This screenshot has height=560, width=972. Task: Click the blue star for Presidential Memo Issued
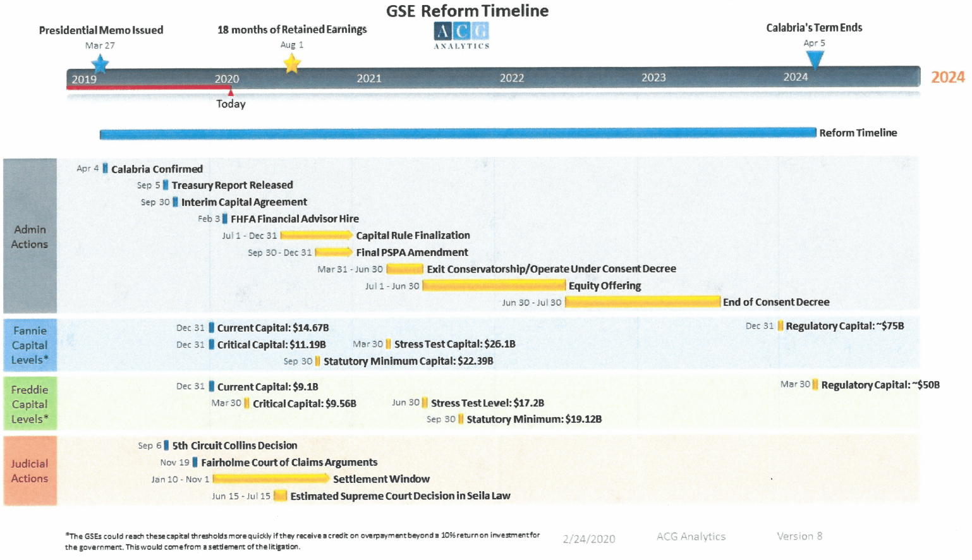pyautogui.click(x=100, y=64)
